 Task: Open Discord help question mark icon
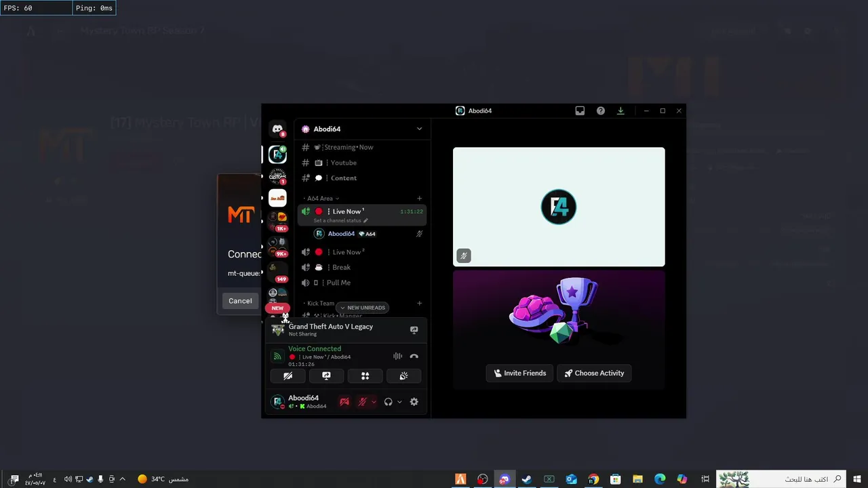point(601,110)
